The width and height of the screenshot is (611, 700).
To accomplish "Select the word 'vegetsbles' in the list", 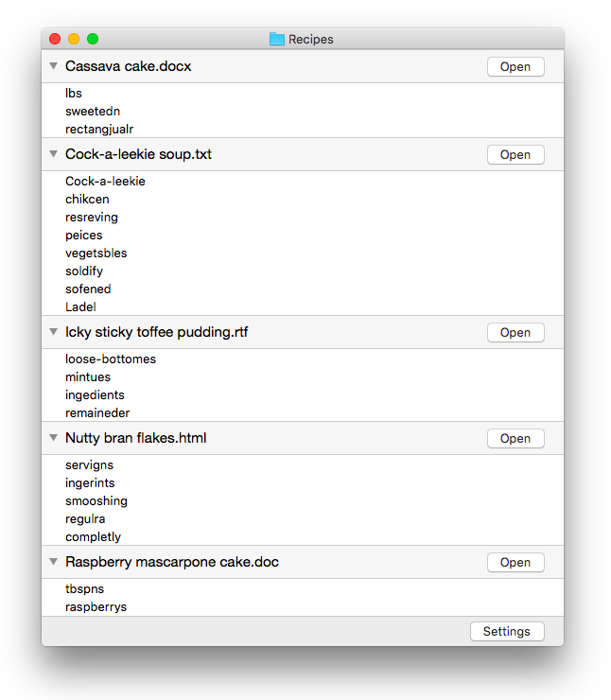I will coord(96,254).
